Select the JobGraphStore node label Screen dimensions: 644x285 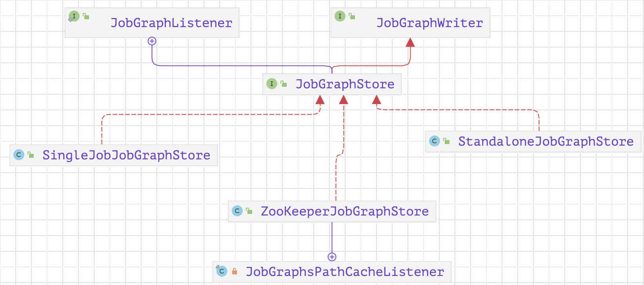click(x=345, y=84)
